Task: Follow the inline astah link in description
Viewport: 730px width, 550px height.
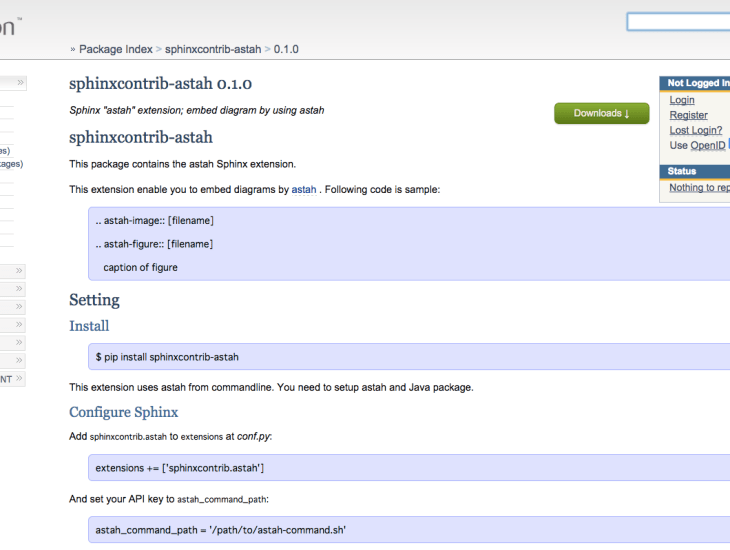Action: click(304, 189)
